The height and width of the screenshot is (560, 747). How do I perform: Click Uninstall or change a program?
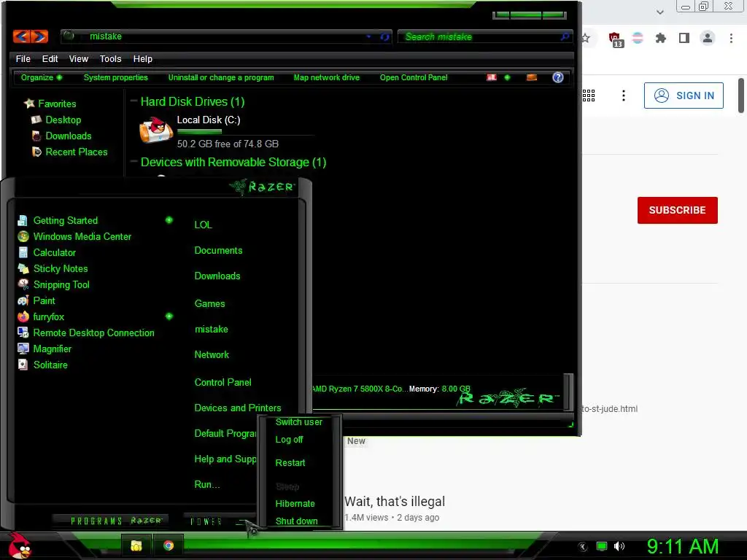pyautogui.click(x=221, y=77)
